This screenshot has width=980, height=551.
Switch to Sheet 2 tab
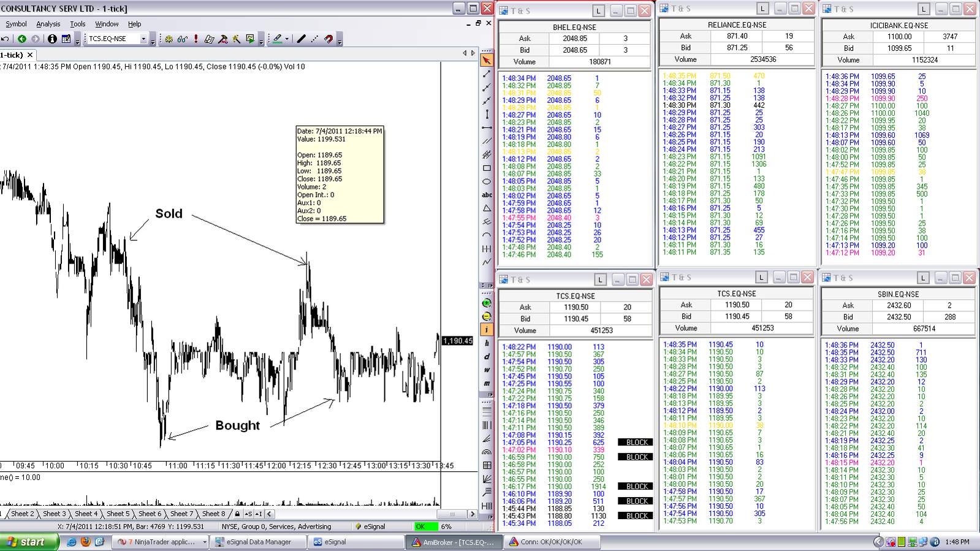click(x=22, y=514)
